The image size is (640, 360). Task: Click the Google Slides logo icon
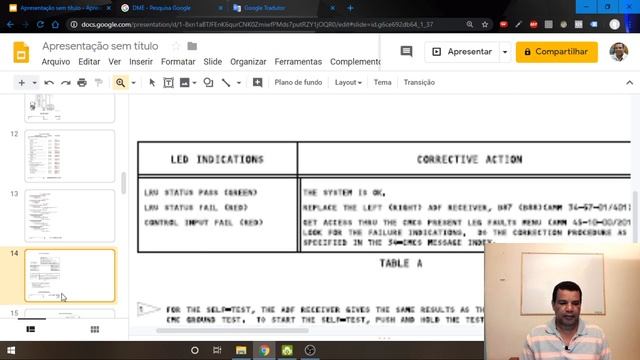pyautogui.click(x=21, y=52)
